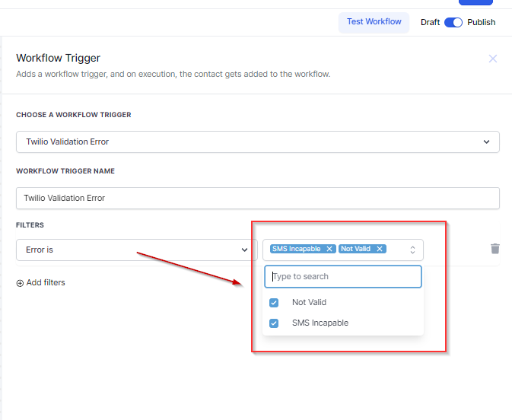Open the Twilio Validation Error trigger dropdown
512x420 pixels.
point(257,142)
